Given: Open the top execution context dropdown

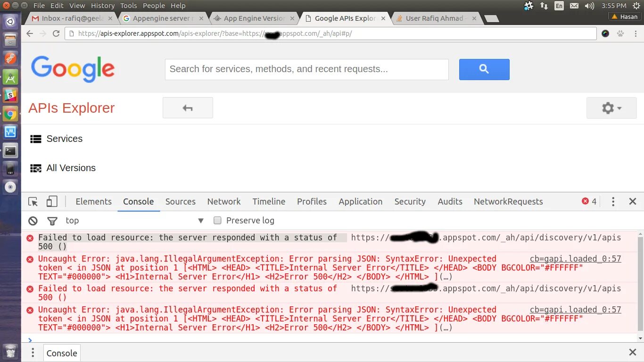Looking at the screenshot, I should tap(134, 221).
